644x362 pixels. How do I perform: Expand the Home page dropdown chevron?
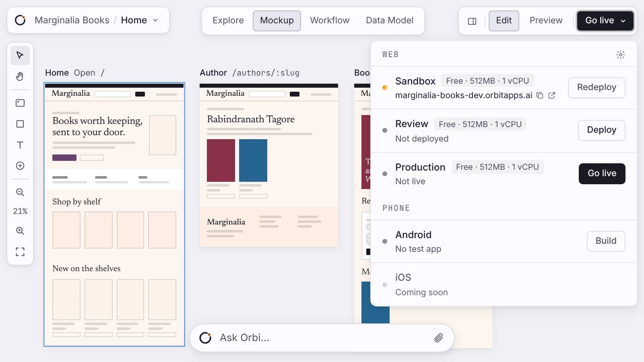pyautogui.click(x=155, y=21)
